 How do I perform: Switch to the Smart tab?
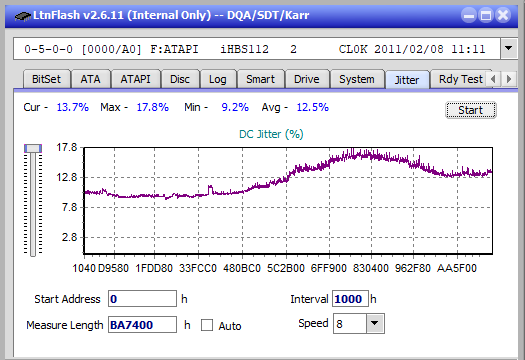[260, 79]
